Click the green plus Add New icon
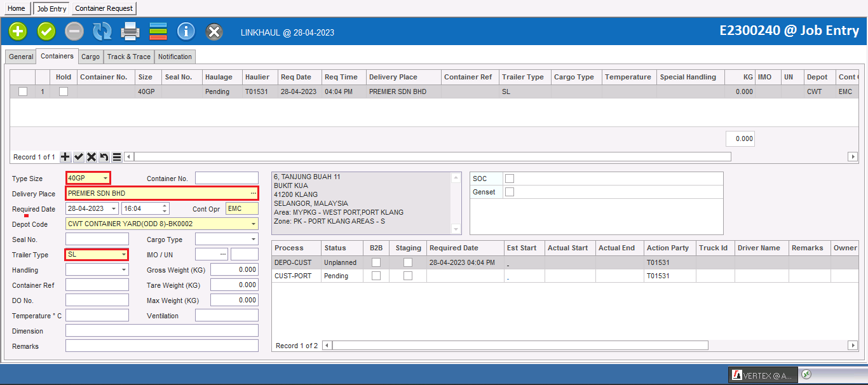The image size is (868, 385). [18, 31]
